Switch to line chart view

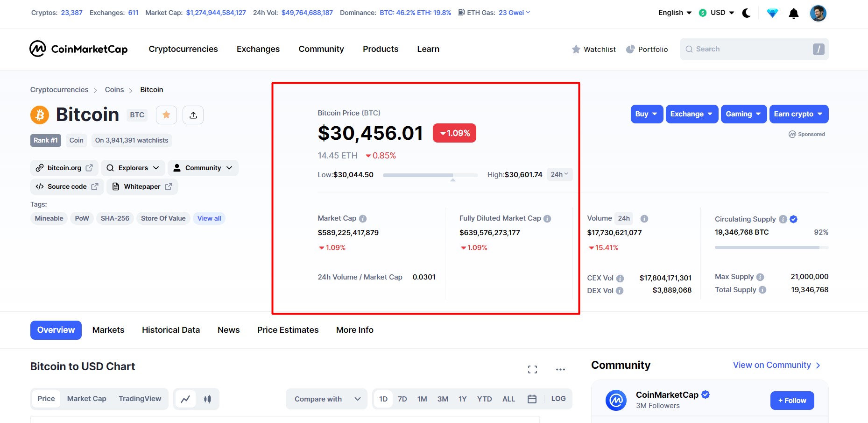pyautogui.click(x=185, y=399)
